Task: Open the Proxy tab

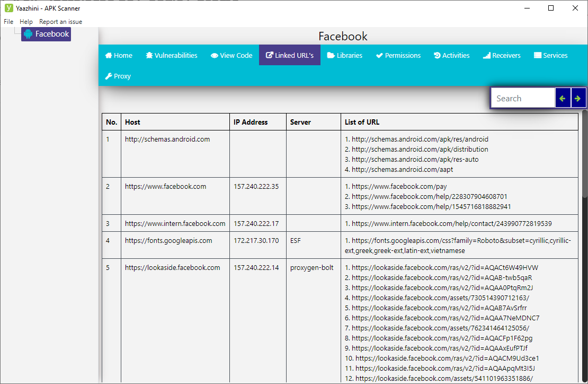Action: point(118,76)
